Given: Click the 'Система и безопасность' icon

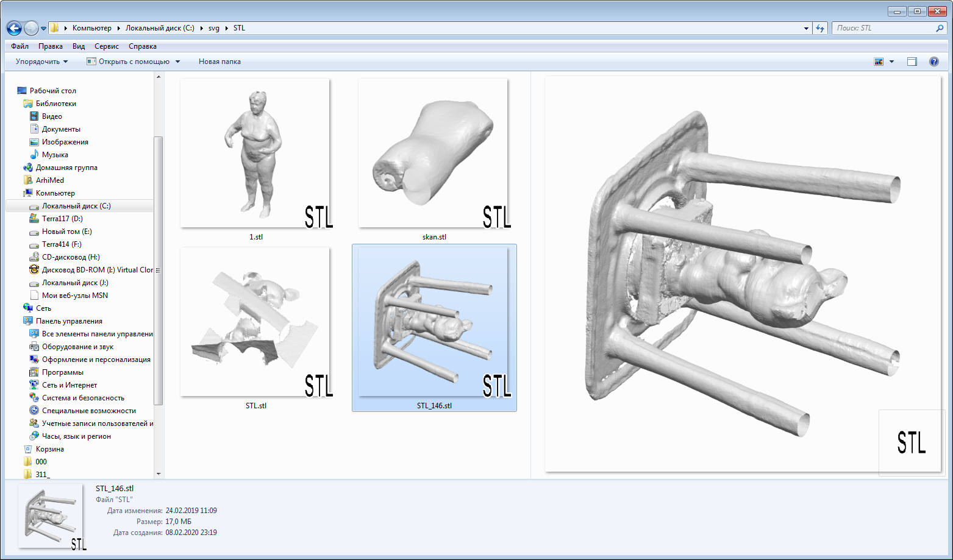Looking at the screenshot, I should point(34,398).
